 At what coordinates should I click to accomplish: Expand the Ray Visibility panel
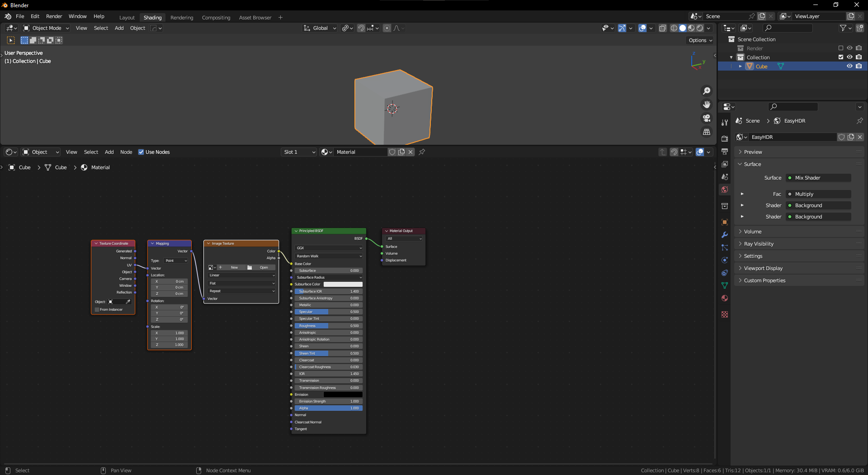click(x=759, y=244)
